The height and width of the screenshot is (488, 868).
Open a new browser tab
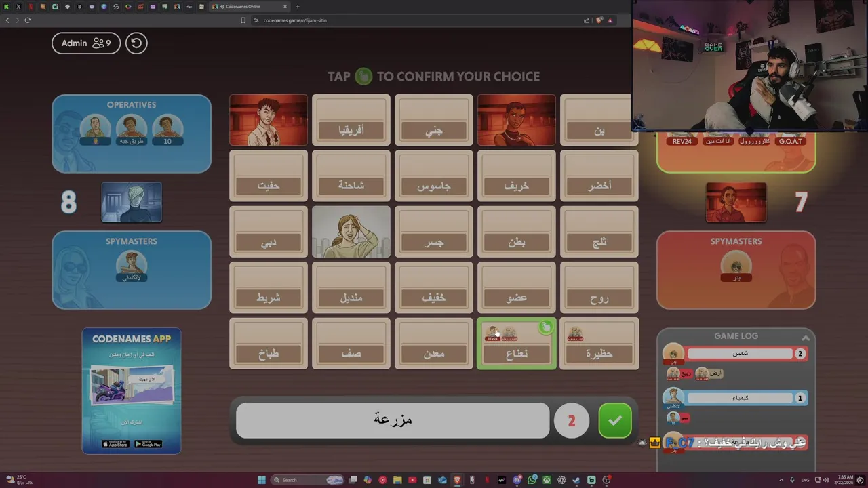click(x=298, y=7)
